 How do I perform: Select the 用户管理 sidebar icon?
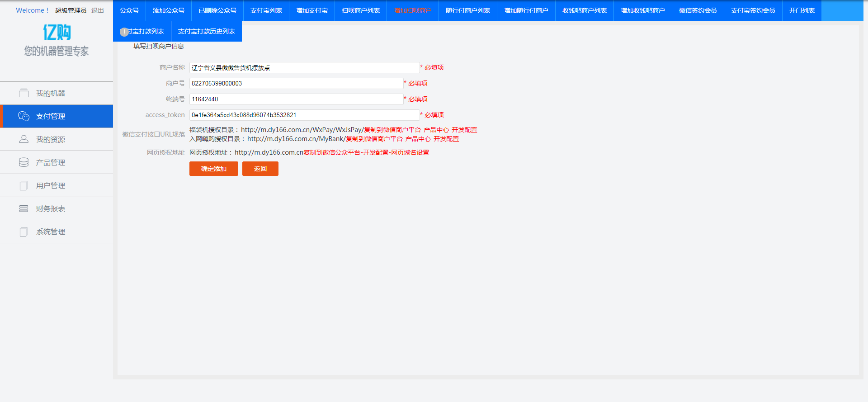[x=24, y=185]
